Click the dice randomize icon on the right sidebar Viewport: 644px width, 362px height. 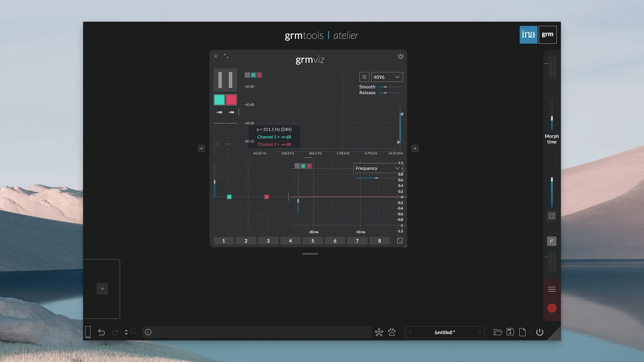pyautogui.click(x=551, y=216)
